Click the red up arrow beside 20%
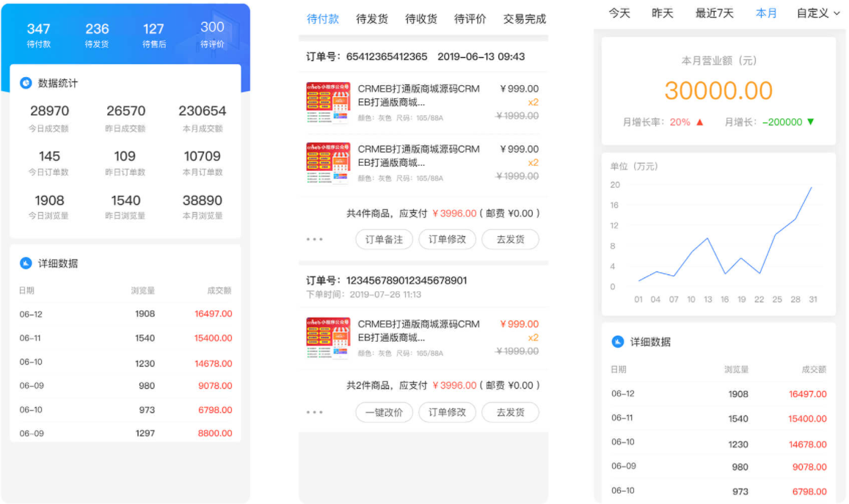 pos(699,122)
